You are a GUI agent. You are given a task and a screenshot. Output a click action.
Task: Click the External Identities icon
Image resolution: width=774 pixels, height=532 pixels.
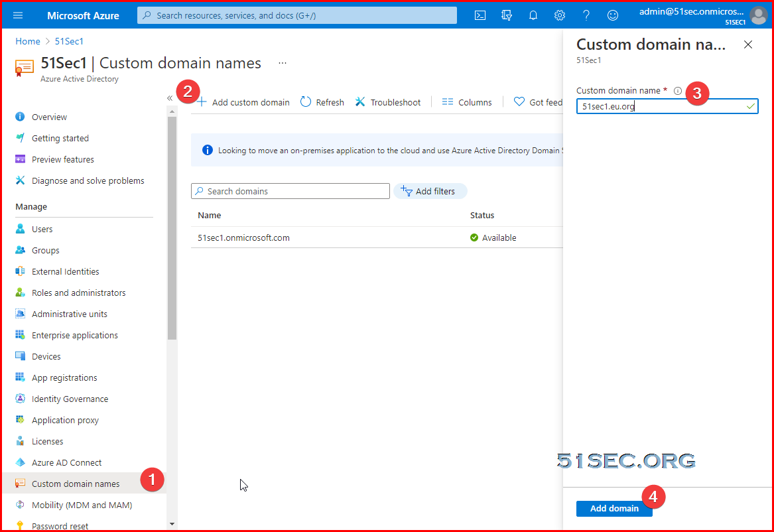click(20, 271)
